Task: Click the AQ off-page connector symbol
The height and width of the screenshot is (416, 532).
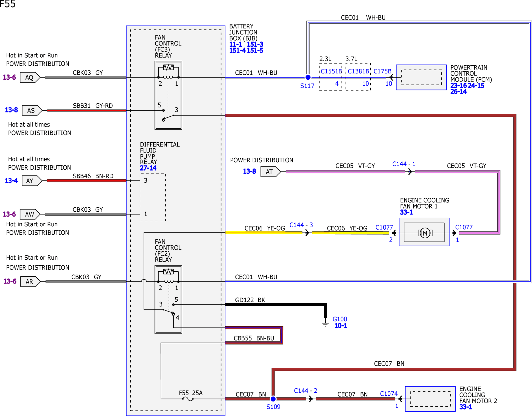Action: click(x=30, y=77)
